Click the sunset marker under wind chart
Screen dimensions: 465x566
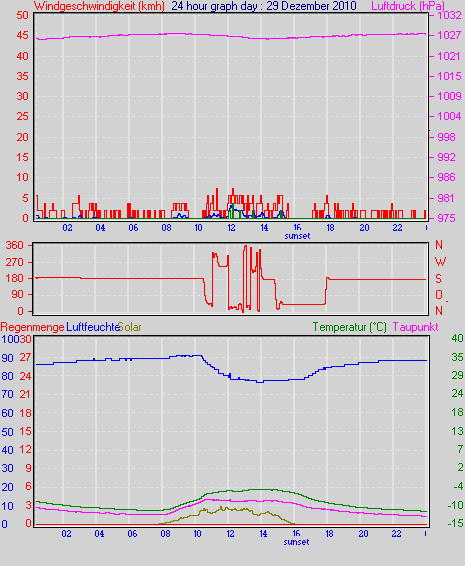pos(297,236)
